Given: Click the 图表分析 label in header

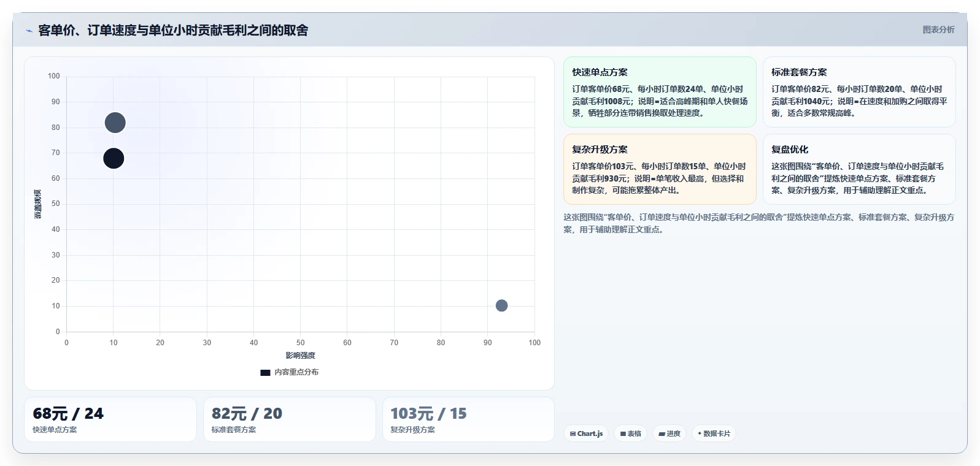Looking at the screenshot, I should [x=938, y=29].
